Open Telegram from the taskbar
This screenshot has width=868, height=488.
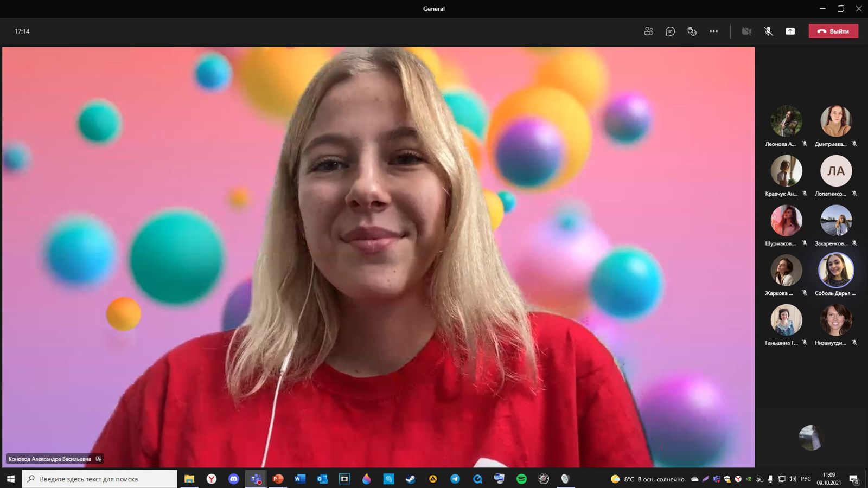[x=455, y=479]
